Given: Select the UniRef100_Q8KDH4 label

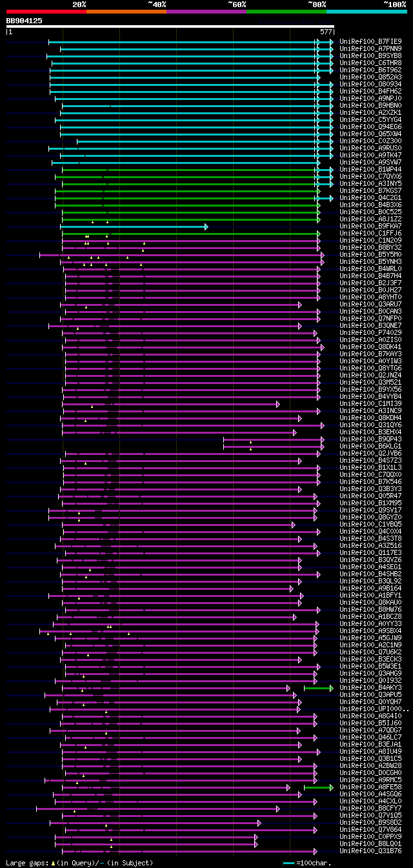Looking at the screenshot, I should [370, 418].
